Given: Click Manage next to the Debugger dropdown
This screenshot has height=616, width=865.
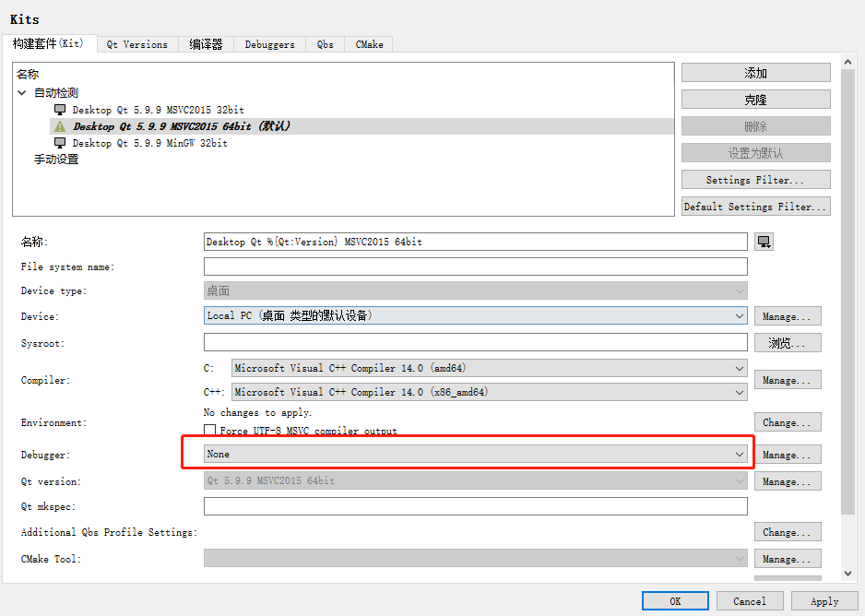Looking at the screenshot, I should click(x=788, y=454).
